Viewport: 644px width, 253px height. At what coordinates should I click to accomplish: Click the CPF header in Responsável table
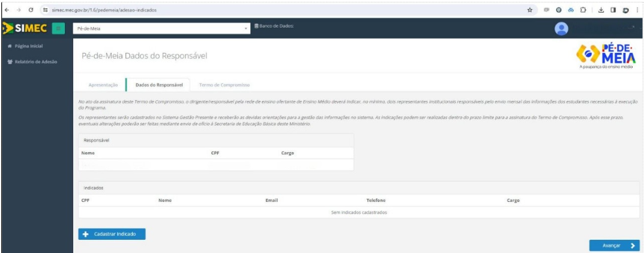pyautogui.click(x=215, y=153)
